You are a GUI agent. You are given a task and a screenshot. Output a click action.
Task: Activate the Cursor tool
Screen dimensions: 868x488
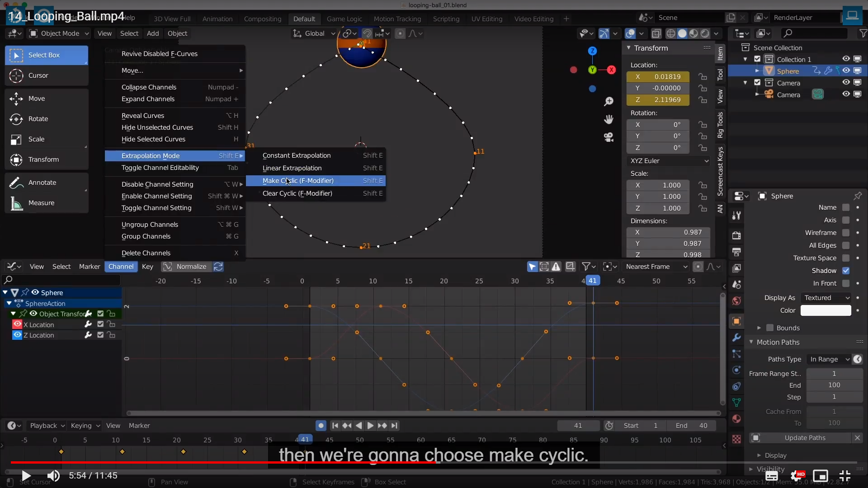(38, 75)
